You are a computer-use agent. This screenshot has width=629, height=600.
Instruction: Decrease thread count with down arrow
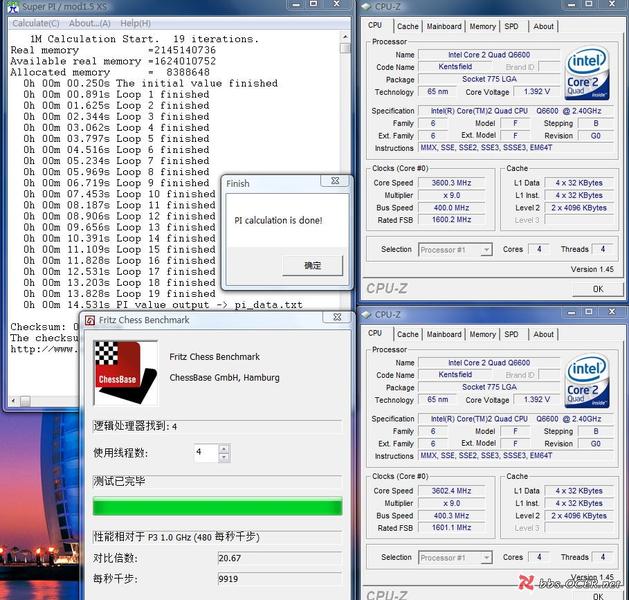[225, 458]
